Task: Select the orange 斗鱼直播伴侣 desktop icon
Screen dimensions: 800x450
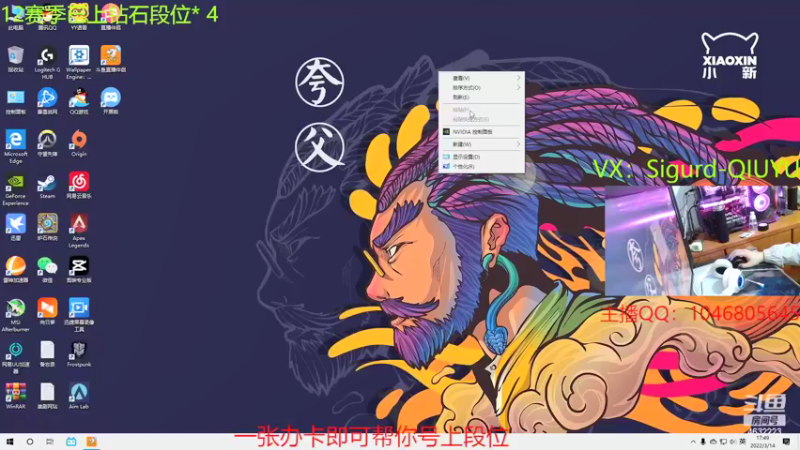Action: point(111,59)
